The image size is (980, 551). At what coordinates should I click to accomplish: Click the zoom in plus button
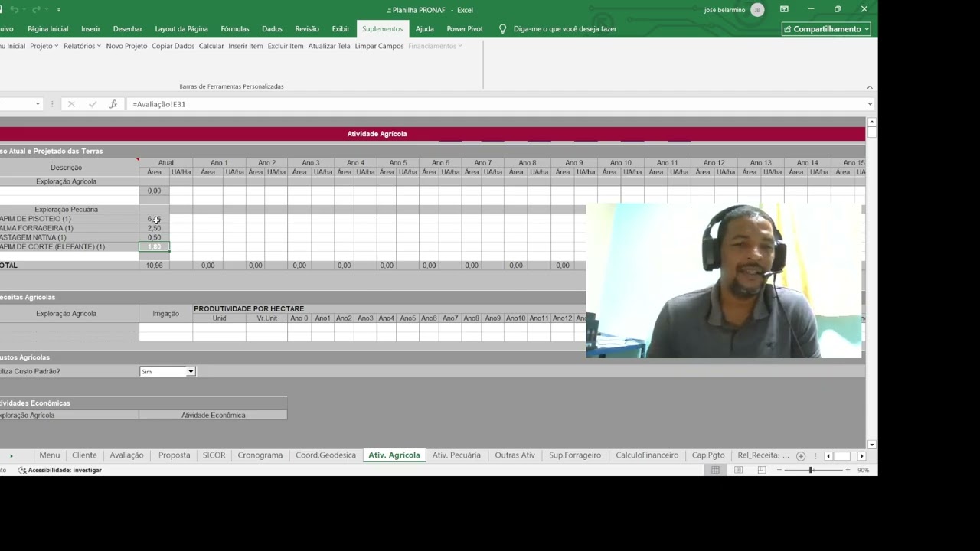click(x=848, y=470)
